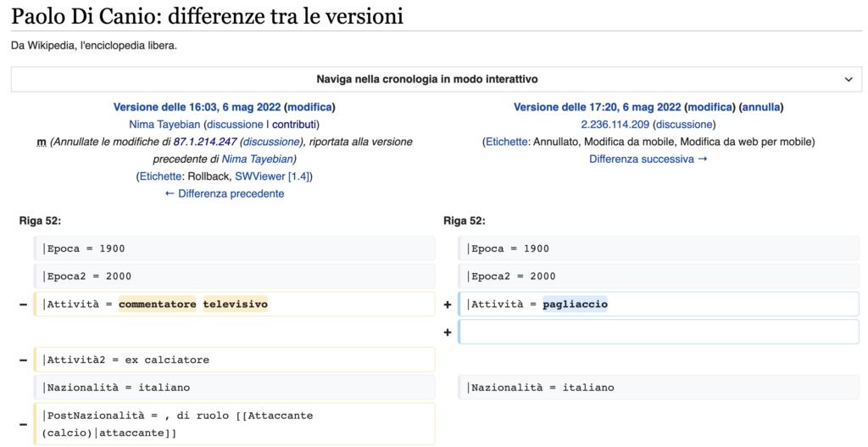Open 'discussione' link of 2.236.114.209

684,125
